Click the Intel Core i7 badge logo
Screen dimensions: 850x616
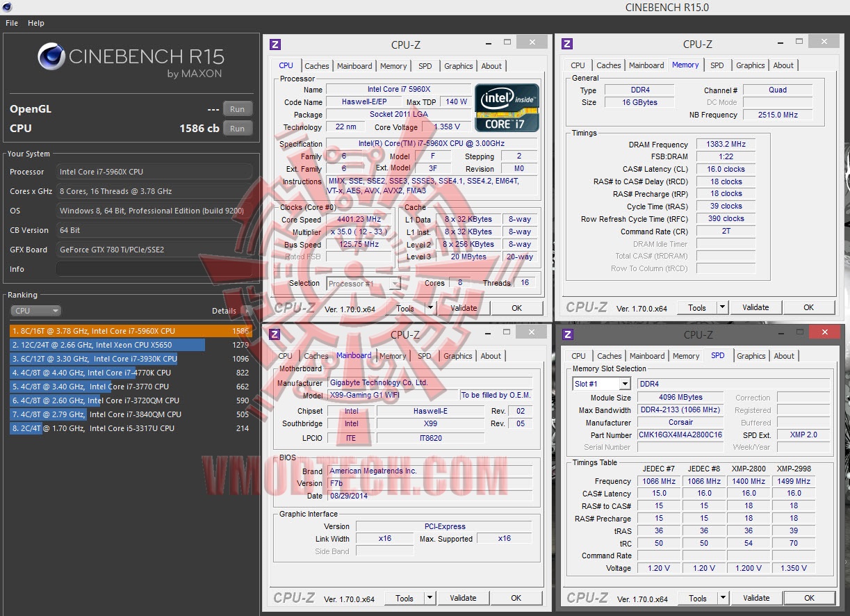tap(507, 108)
